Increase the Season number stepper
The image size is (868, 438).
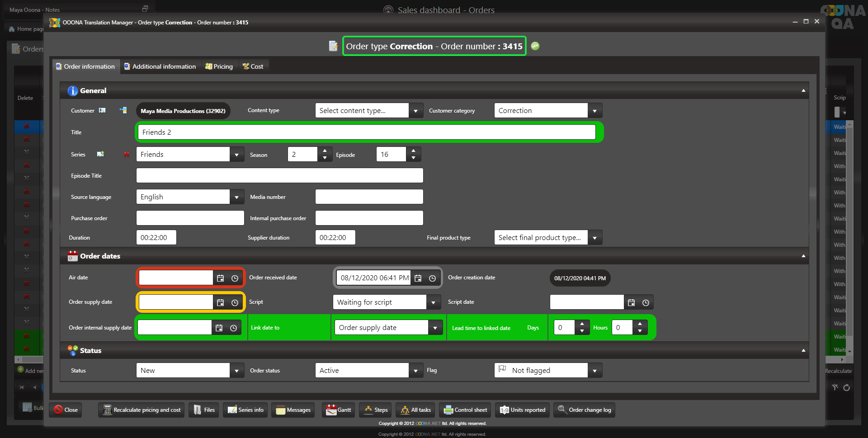click(325, 151)
